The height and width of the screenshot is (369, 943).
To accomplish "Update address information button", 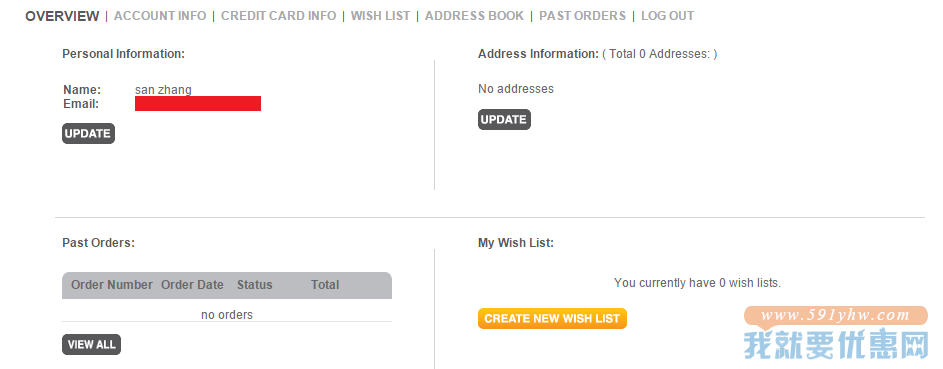I will coord(504,119).
